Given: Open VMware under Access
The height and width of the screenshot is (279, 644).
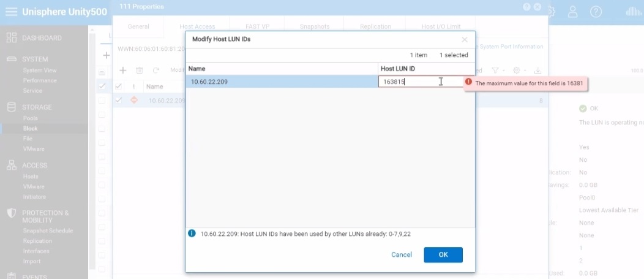Looking at the screenshot, I should pyautogui.click(x=34, y=186).
